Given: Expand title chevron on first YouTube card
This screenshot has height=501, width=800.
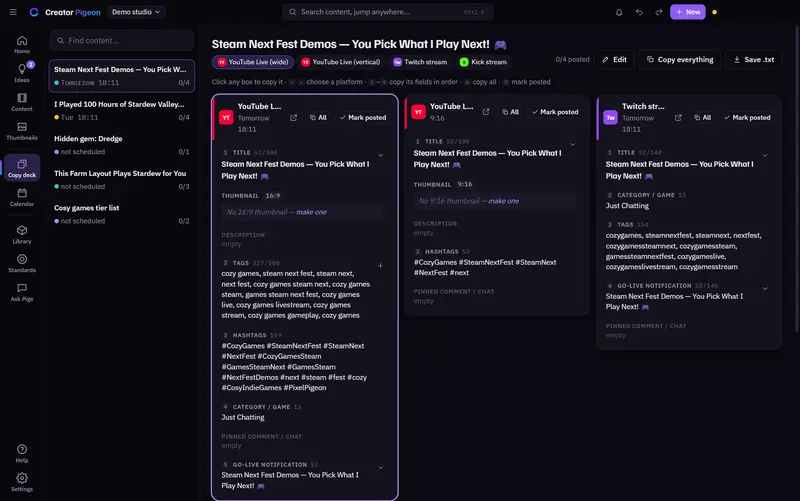Looking at the screenshot, I should [381, 155].
